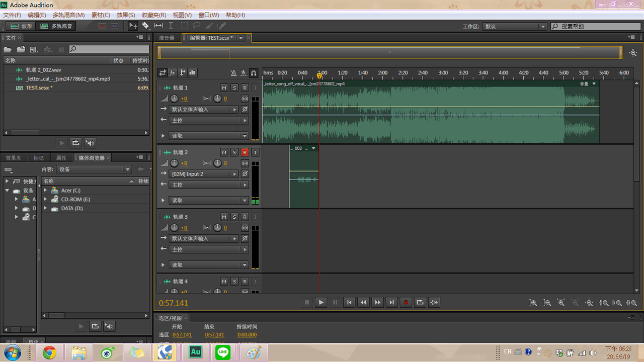
Task: Open Adobe Audition from Windows taskbar
Action: pos(195,352)
